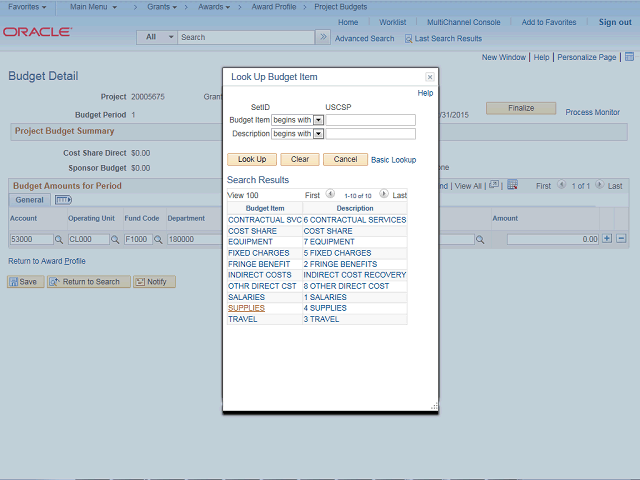Image resolution: width=640 pixels, height=480 pixels.
Task: Toggle the Last Search Results checkbox
Action: (x=408, y=38)
